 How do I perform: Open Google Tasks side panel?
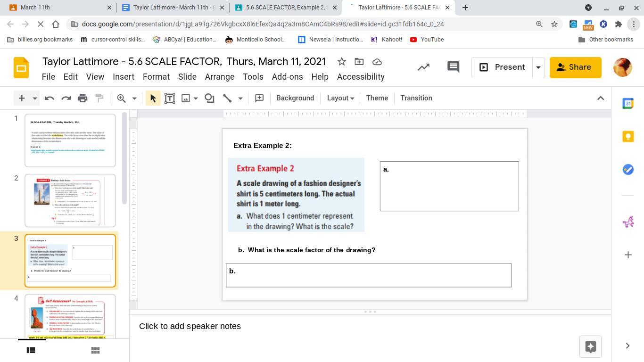628,170
